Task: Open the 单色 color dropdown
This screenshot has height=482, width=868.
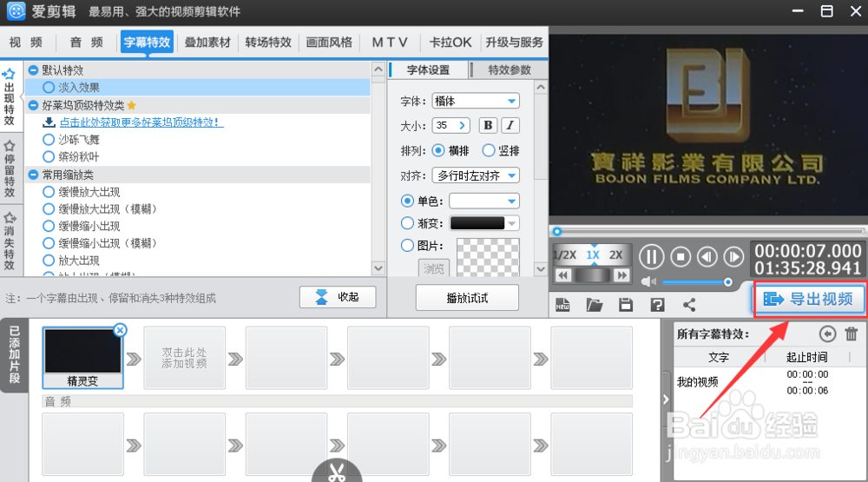Action: tap(483, 201)
